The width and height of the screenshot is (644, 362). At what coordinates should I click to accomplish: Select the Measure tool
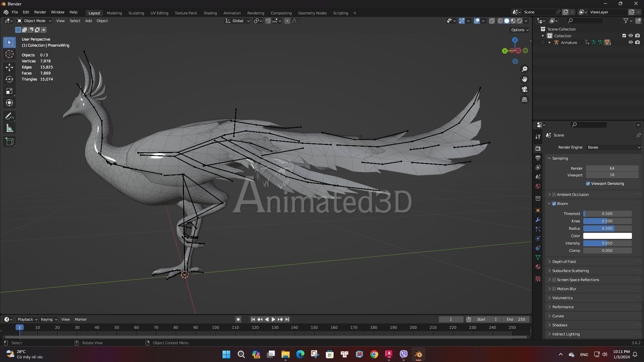click(9, 128)
